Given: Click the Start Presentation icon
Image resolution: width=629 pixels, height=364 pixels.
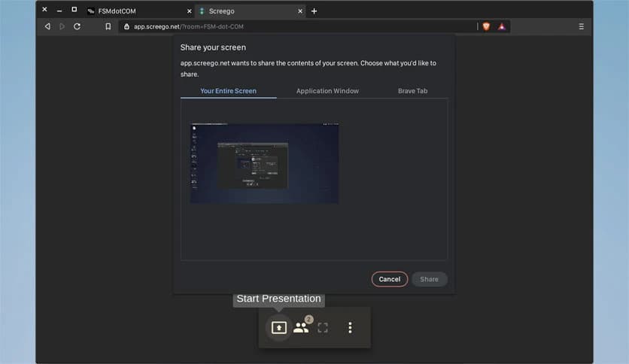Looking at the screenshot, I should pyautogui.click(x=279, y=327).
